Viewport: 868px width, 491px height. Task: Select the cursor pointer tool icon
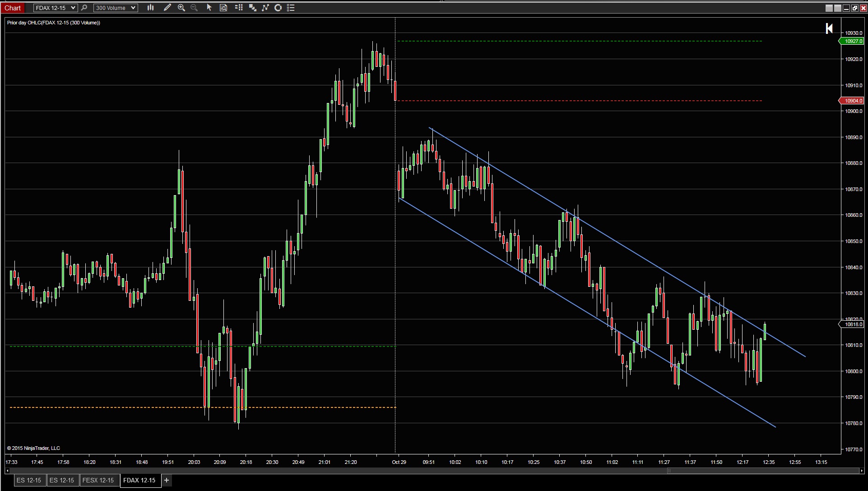(209, 8)
